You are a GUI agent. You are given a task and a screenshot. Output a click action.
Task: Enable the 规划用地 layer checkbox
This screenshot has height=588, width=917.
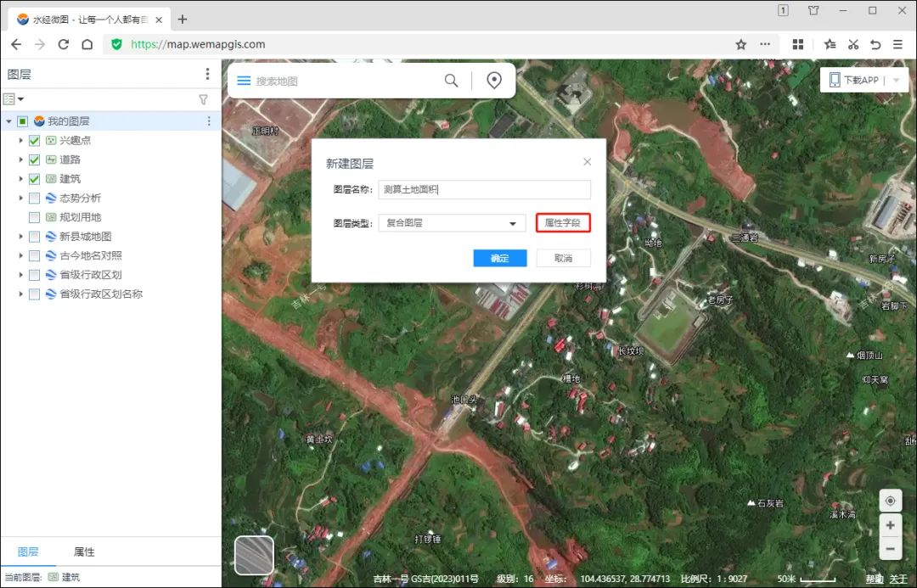[35, 217]
